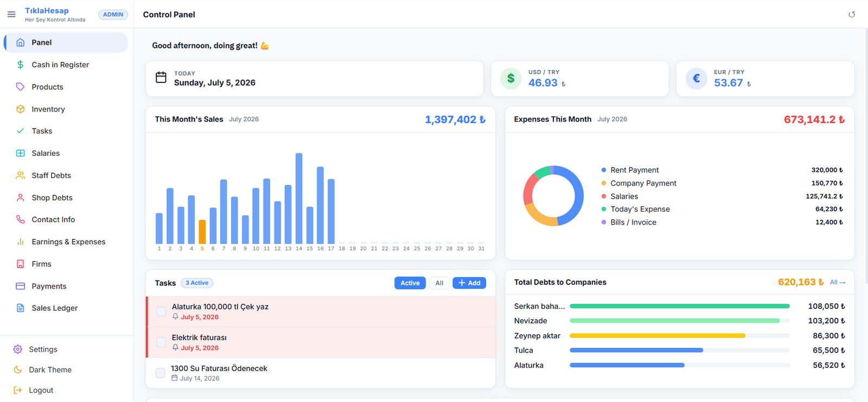
Task: Open Settings gear icon
Action: (18, 349)
